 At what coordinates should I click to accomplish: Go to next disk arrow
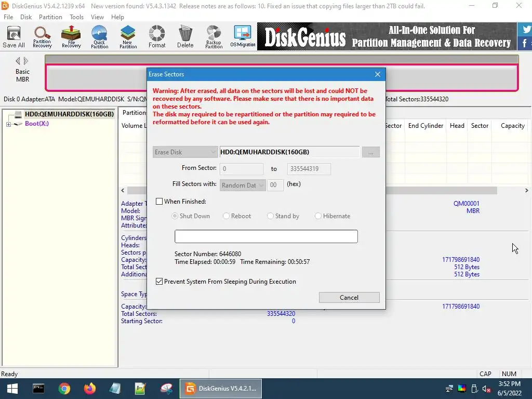click(26, 61)
